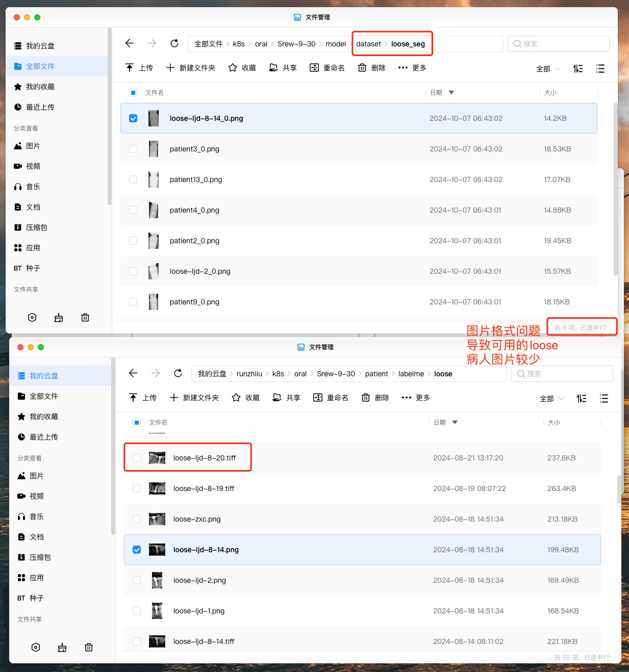Open 全部 filter dropdown in top window
629x672 pixels.
click(548, 69)
